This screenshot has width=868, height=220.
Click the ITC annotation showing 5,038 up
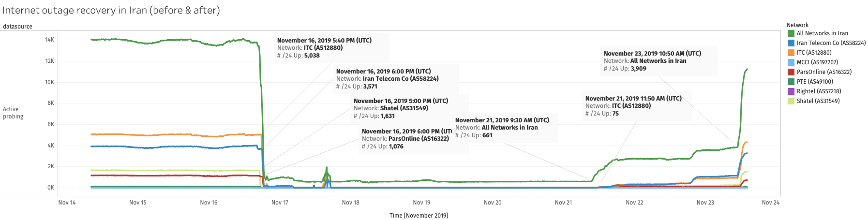point(324,48)
